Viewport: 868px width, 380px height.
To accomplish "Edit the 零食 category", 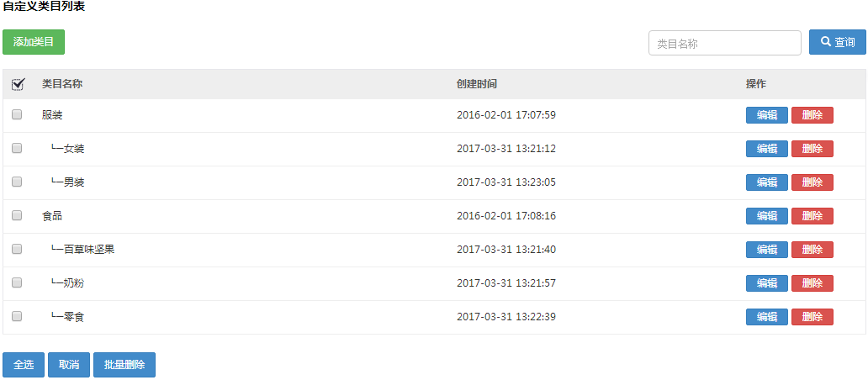I will [766, 317].
